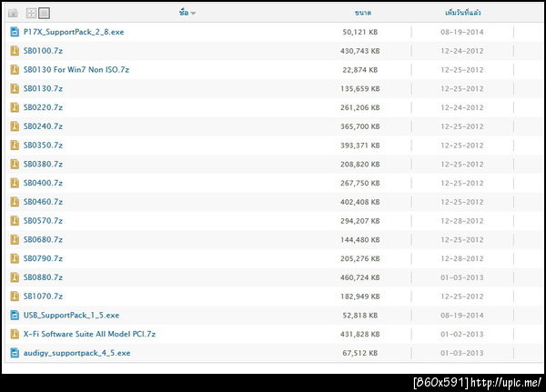Image resolution: width=546 pixels, height=392 pixels.
Task: Click the file icon beside USB_SupportPack_1_5.exe
Action: click(15, 315)
